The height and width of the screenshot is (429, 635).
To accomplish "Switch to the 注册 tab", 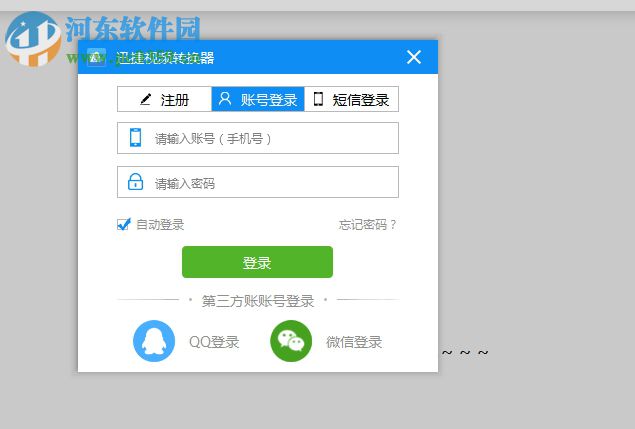I will pos(164,99).
